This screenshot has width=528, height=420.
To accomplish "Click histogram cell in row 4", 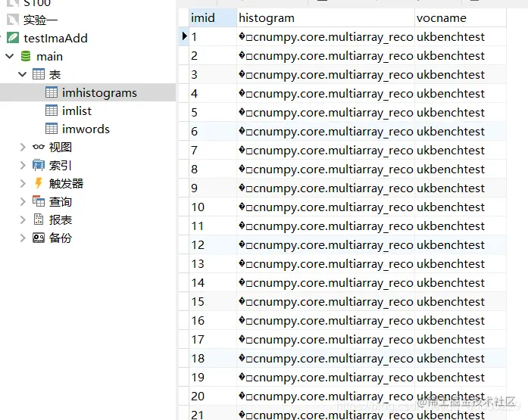I will pos(326,93).
